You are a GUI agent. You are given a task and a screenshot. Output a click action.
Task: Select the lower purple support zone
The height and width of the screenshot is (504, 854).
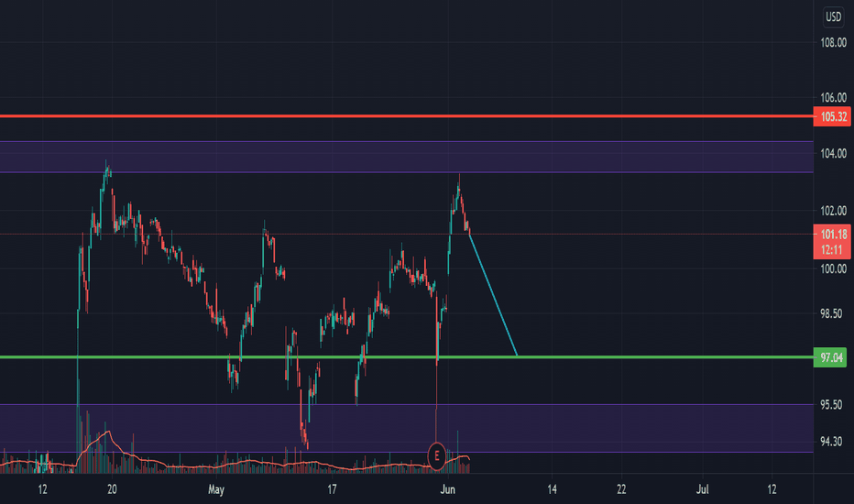[x=406, y=428]
